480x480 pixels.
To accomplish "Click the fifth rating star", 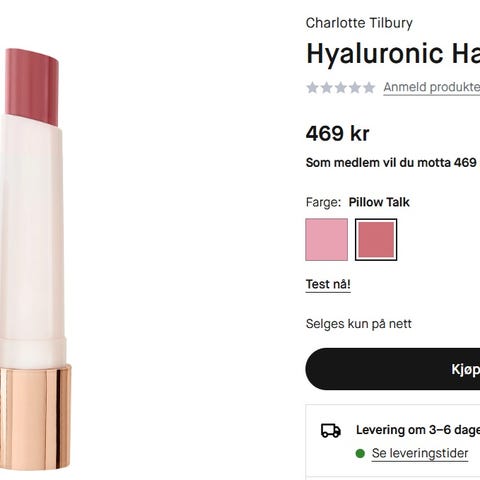I will 369,88.
